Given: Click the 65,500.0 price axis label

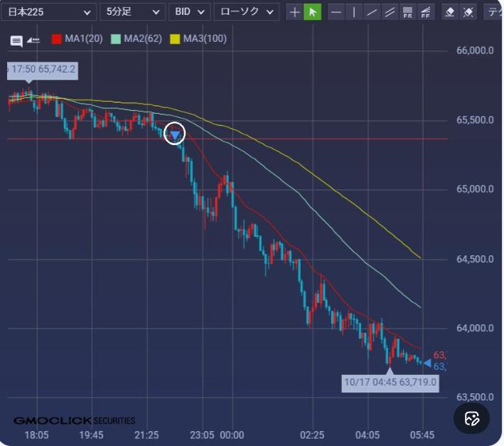Looking at the screenshot, I should [475, 120].
